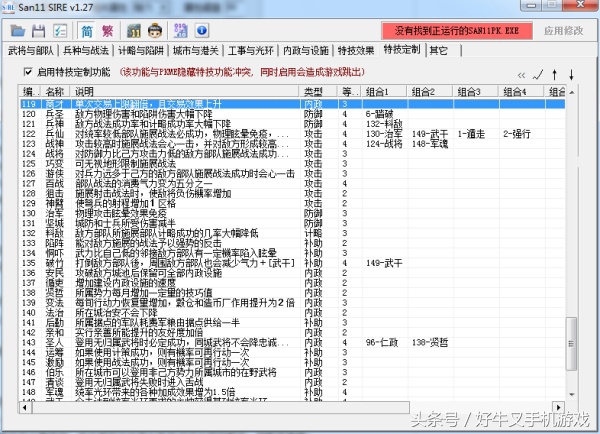600x434 pixels.
Task: Select row 124 战将
Action: 292,154
